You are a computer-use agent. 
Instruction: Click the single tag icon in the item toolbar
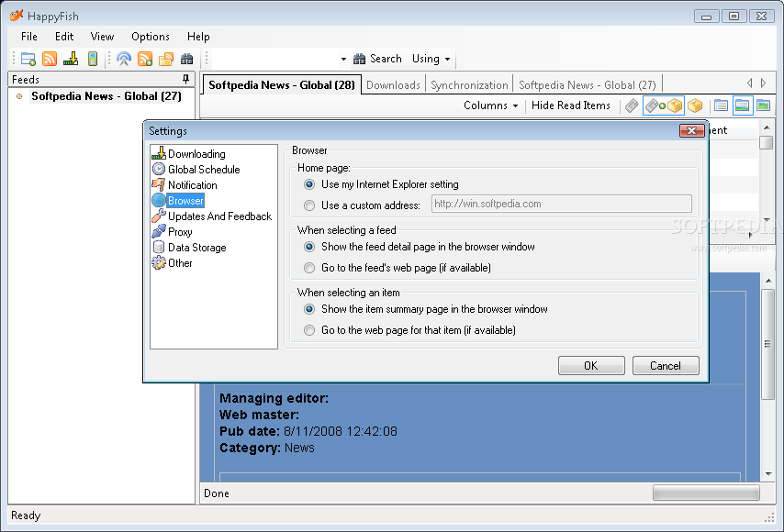pos(632,105)
